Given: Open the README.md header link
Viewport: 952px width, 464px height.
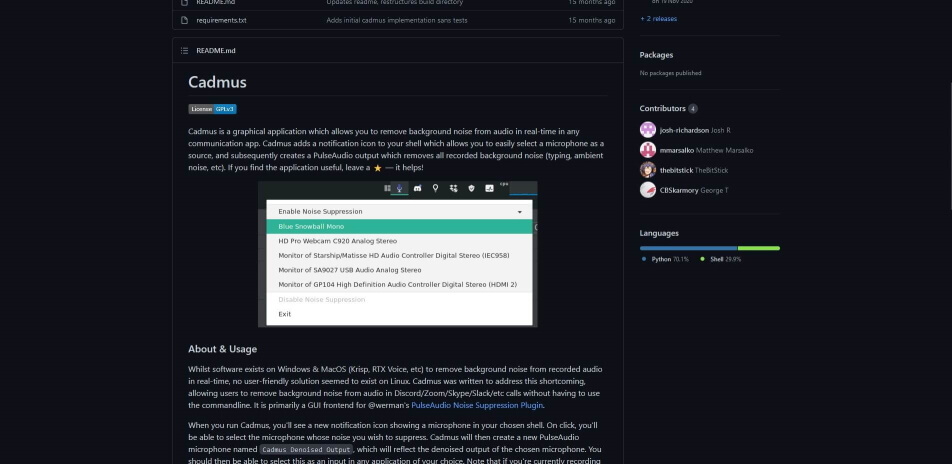Looking at the screenshot, I should click(216, 50).
